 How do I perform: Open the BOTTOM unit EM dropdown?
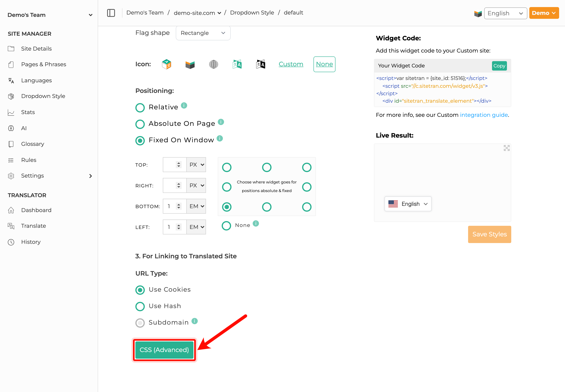[x=196, y=206]
